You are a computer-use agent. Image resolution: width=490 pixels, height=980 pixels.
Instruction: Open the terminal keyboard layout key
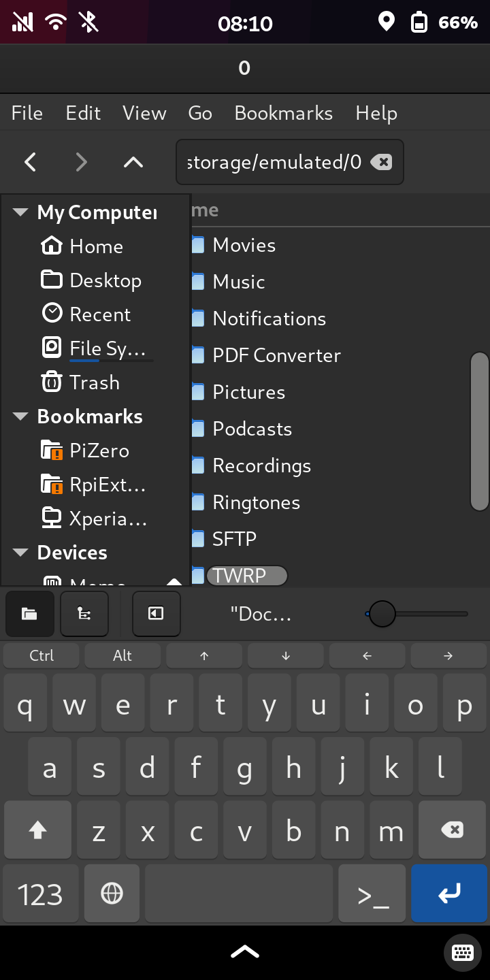pos(372,894)
